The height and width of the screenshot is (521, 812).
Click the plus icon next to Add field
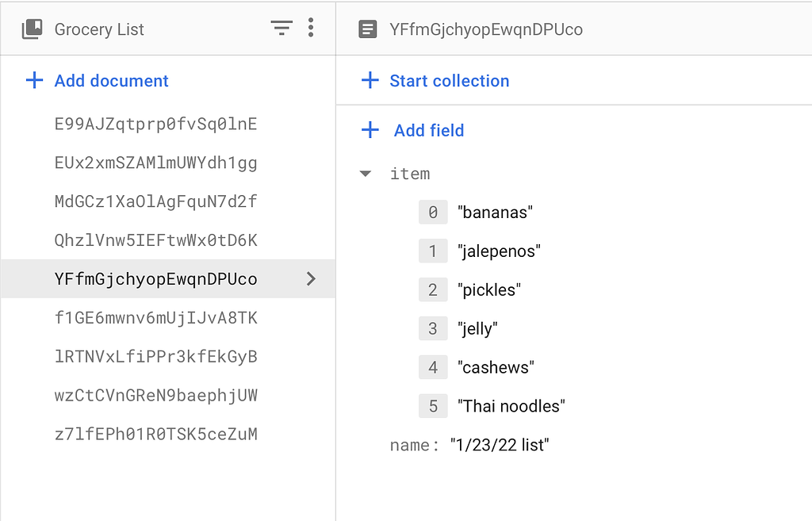tap(370, 130)
